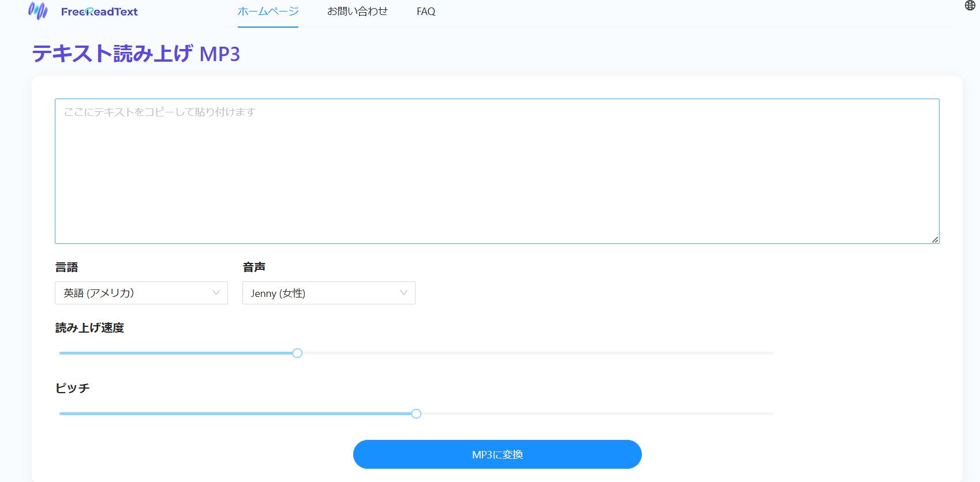Open the お問い合わせ page
Image resolution: width=980 pixels, height=482 pixels.
point(357,12)
